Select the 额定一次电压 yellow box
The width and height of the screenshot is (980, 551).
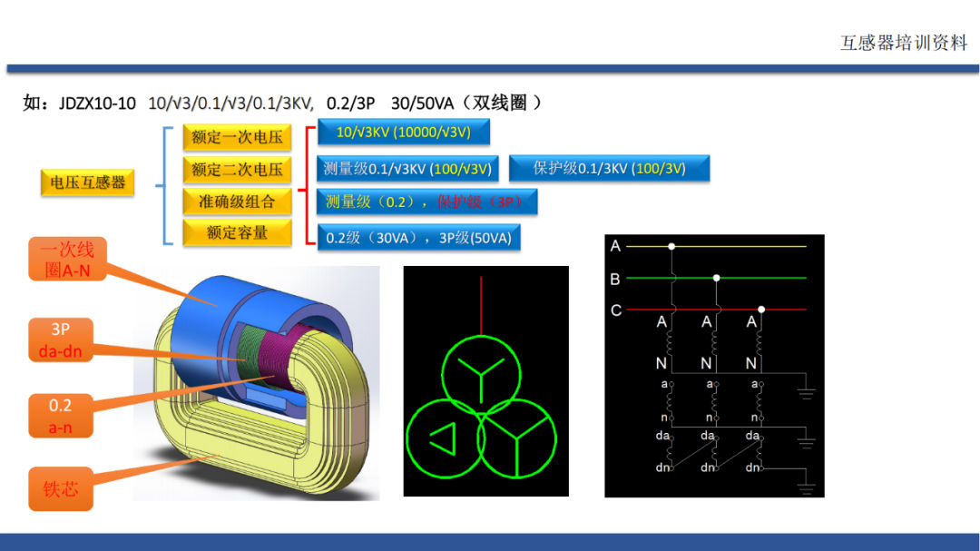click(237, 138)
